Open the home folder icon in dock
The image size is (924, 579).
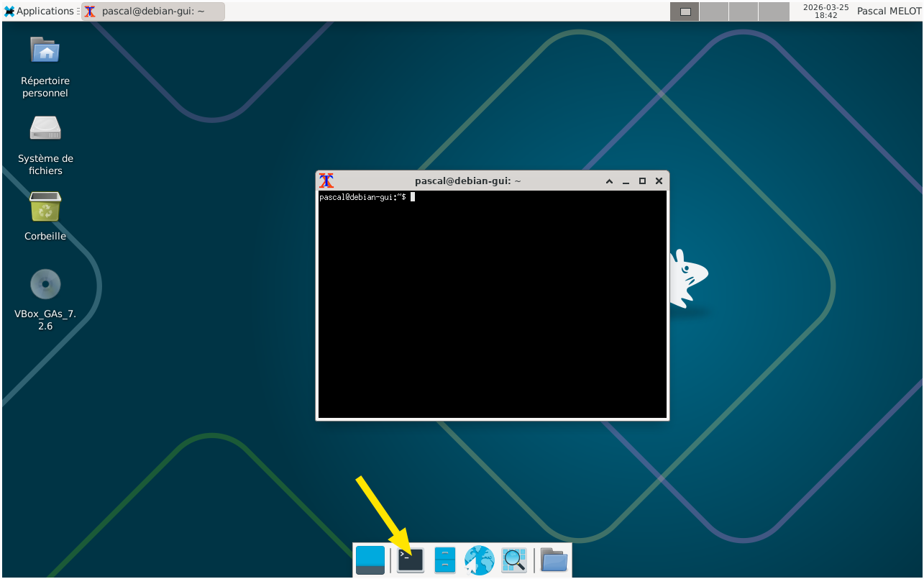tap(554, 560)
